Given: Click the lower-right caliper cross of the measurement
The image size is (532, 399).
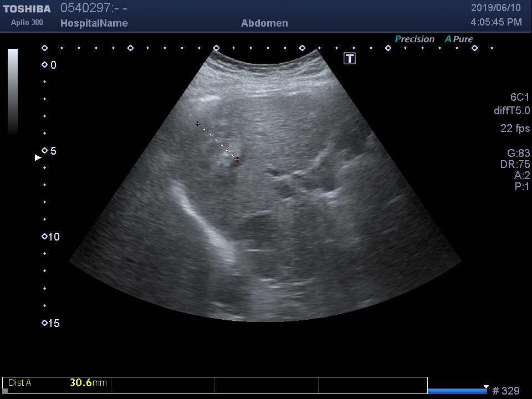Looking at the screenshot, I should coord(237,160).
